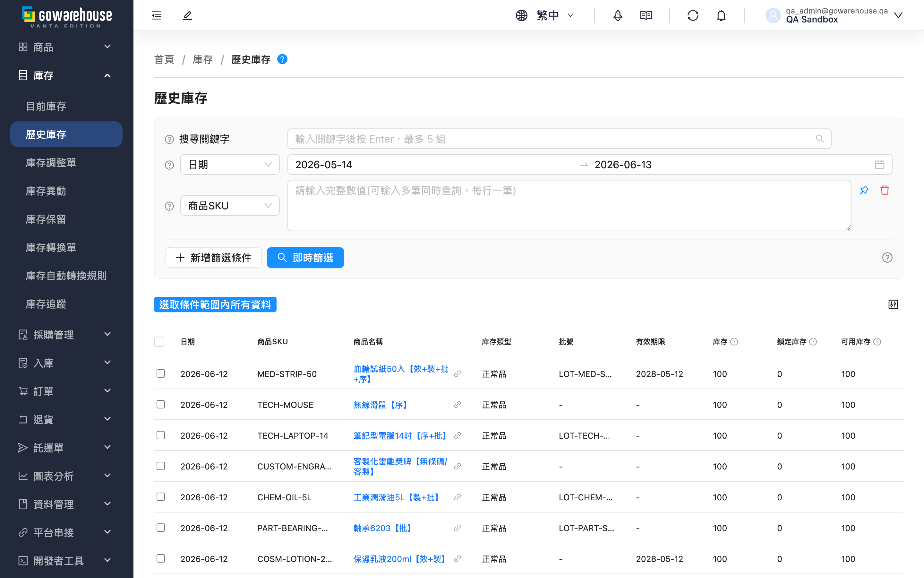Toggle the select-all checkbox in the table header
Viewport: 924px width, 578px height.
point(159,342)
